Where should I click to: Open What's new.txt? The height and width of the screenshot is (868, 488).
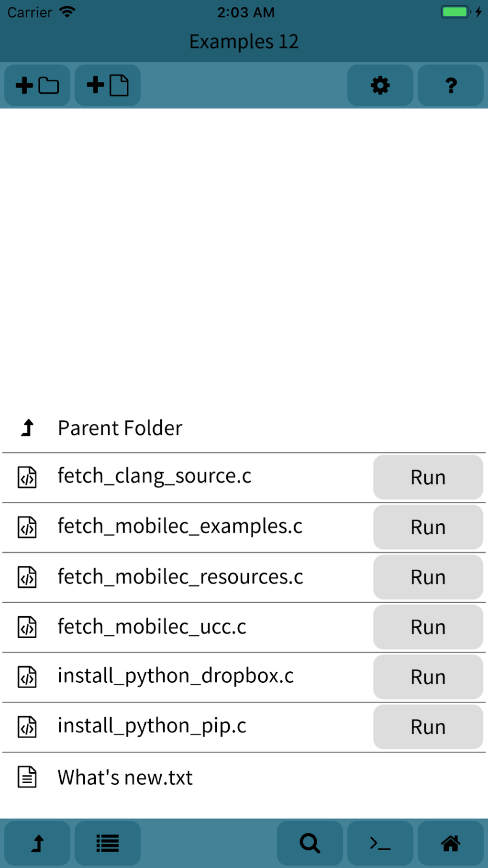[124, 777]
